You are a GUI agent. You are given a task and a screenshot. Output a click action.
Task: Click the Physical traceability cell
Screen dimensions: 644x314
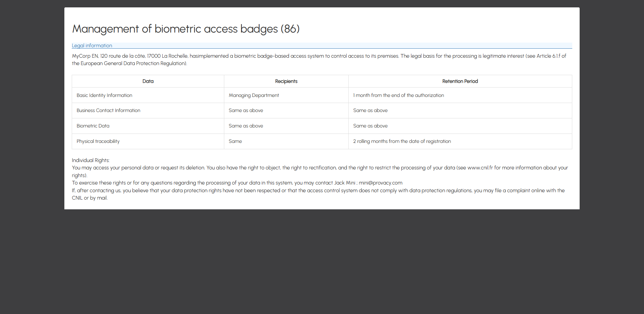click(x=148, y=141)
